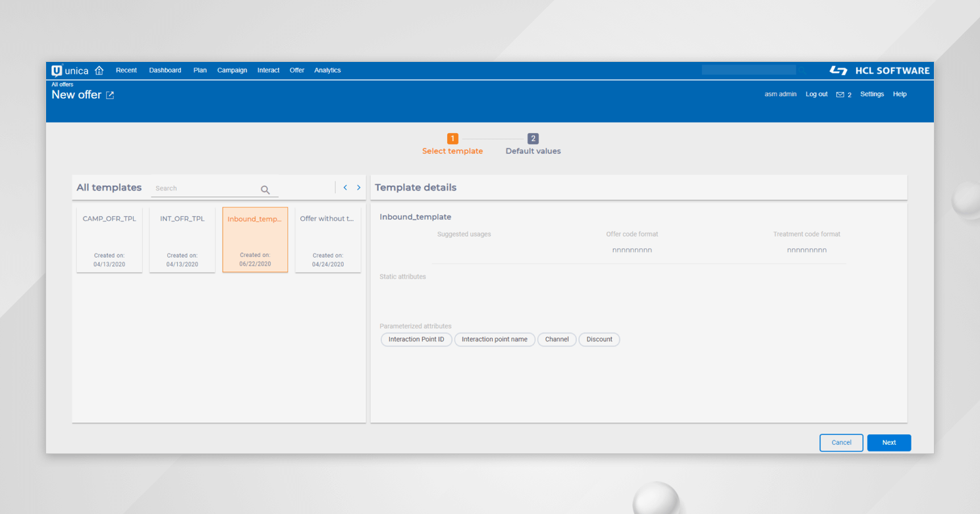
Task: Select the CAMP_OFR_TPL template card
Action: tap(109, 239)
